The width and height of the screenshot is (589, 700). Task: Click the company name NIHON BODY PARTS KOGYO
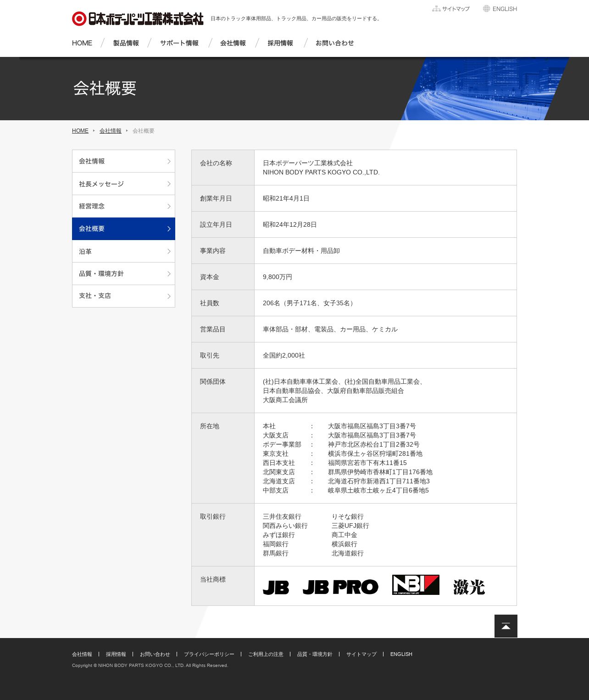[321, 172]
